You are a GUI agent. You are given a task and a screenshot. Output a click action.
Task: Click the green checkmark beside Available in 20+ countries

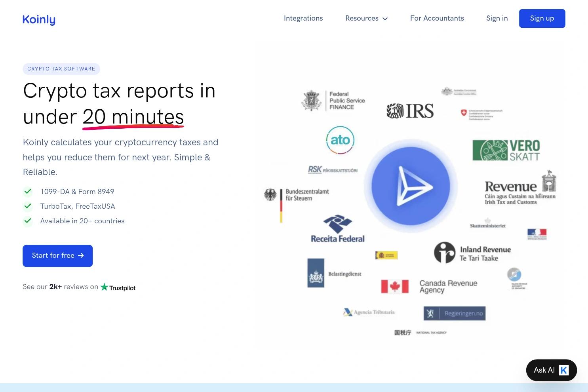28,221
